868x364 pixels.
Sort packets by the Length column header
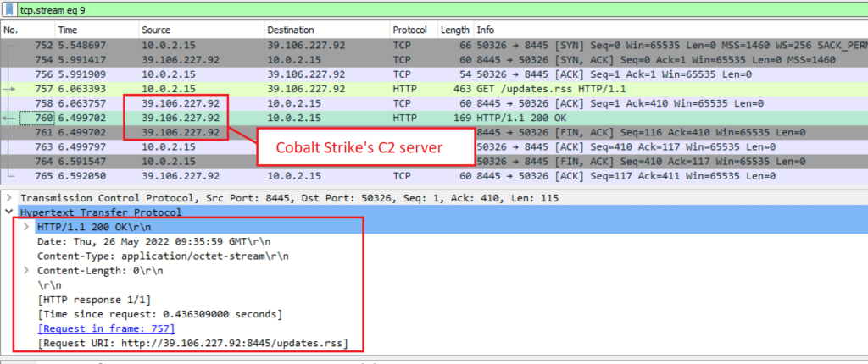coord(455,30)
